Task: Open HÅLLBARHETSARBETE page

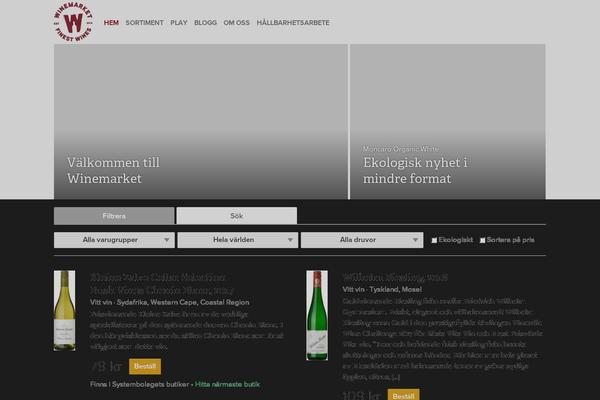Action: (x=293, y=23)
